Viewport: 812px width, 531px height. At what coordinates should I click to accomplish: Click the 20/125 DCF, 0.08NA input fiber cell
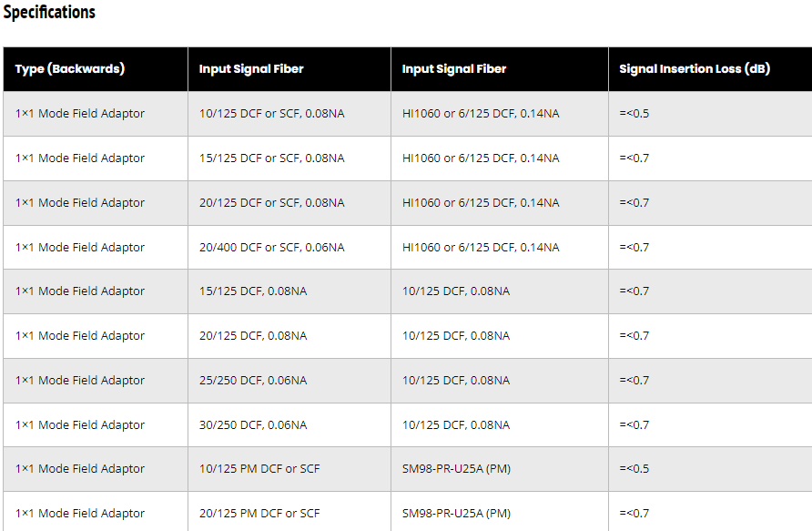click(x=253, y=336)
